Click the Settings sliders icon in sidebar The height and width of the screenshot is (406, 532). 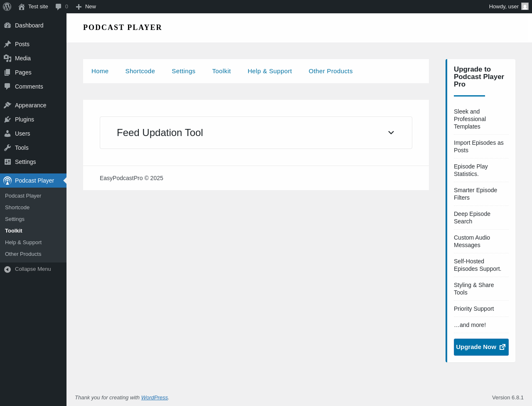[x=7, y=162]
